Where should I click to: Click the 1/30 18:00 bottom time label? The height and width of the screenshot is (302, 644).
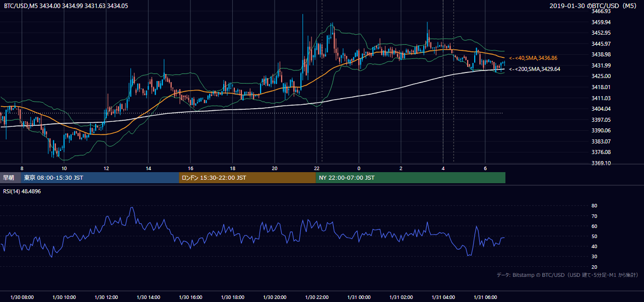232,297
